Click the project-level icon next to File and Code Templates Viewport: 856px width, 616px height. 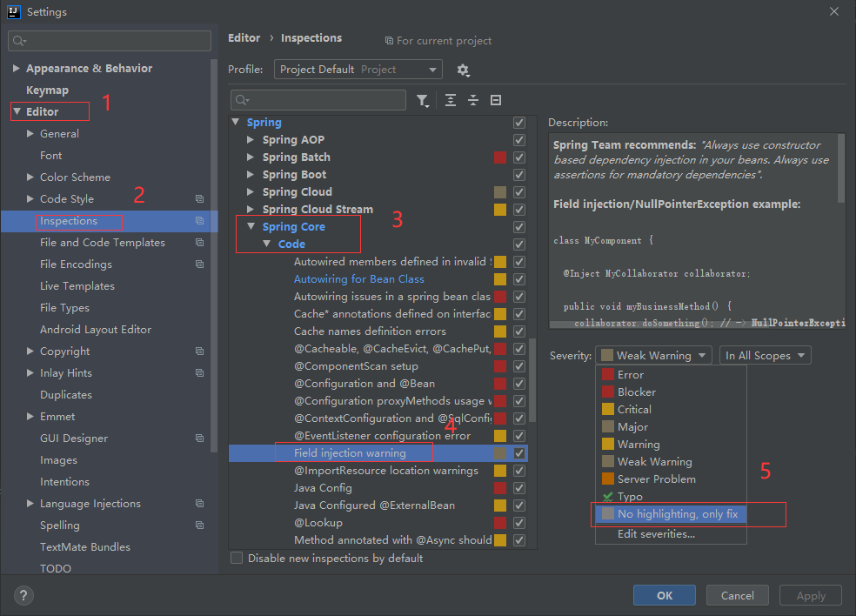tap(200, 243)
